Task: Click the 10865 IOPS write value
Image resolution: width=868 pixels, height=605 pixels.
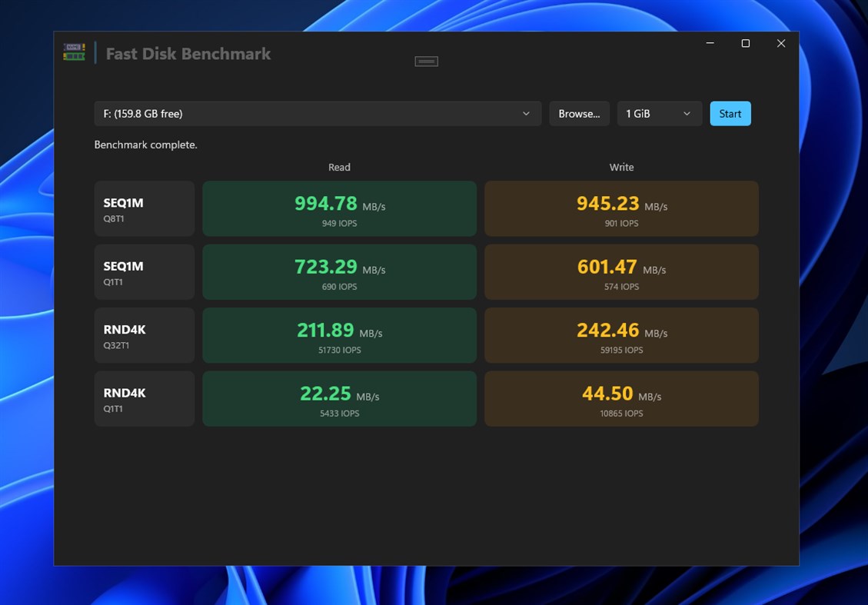Action: tap(622, 414)
